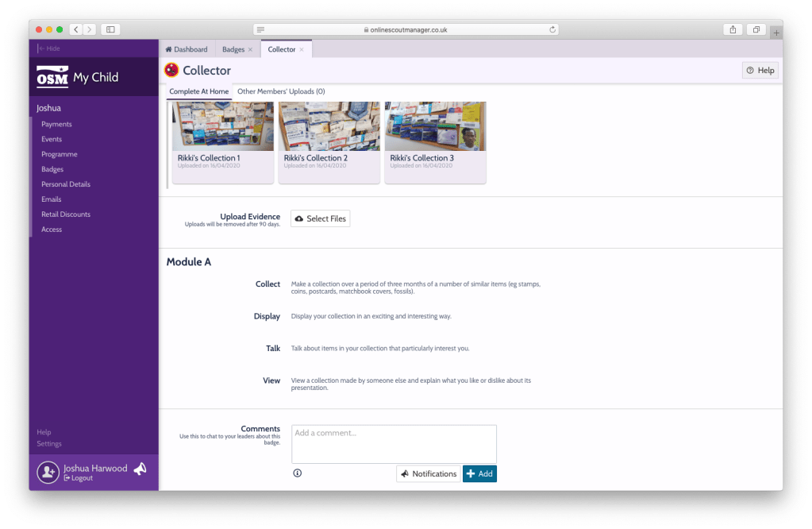Open the Notifications button
This screenshot has width=812, height=529.
coord(428,473)
